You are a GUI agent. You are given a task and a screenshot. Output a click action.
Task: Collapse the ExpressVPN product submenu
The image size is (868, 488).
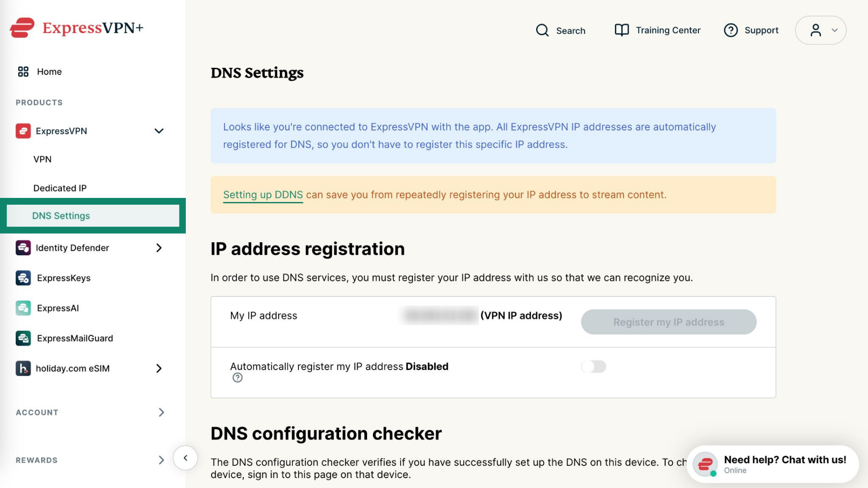click(159, 131)
